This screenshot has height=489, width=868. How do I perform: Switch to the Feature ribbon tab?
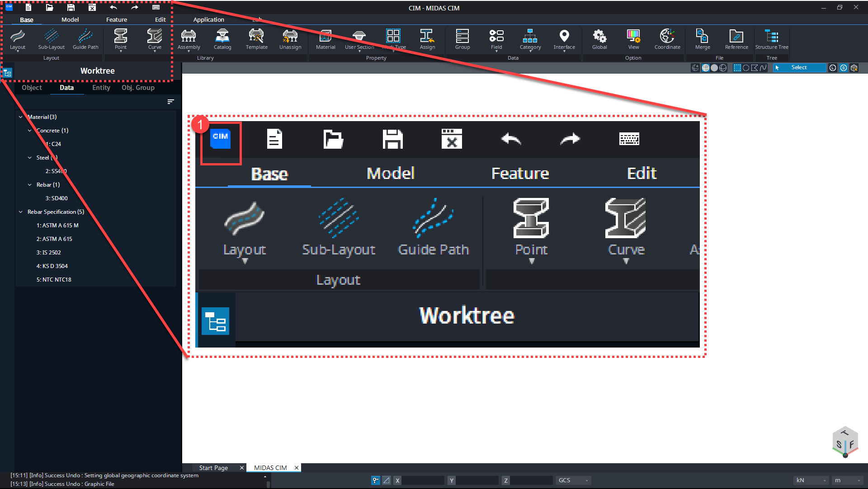(117, 19)
